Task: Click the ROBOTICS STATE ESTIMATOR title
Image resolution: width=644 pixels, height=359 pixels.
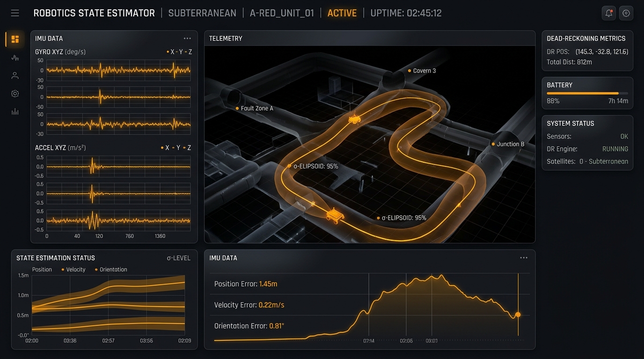Action: click(94, 13)
